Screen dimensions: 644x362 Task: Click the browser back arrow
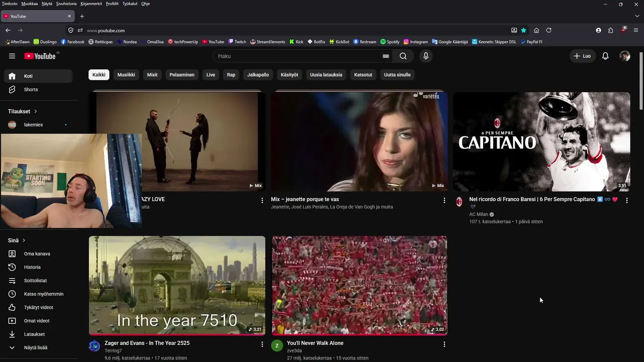8,30
